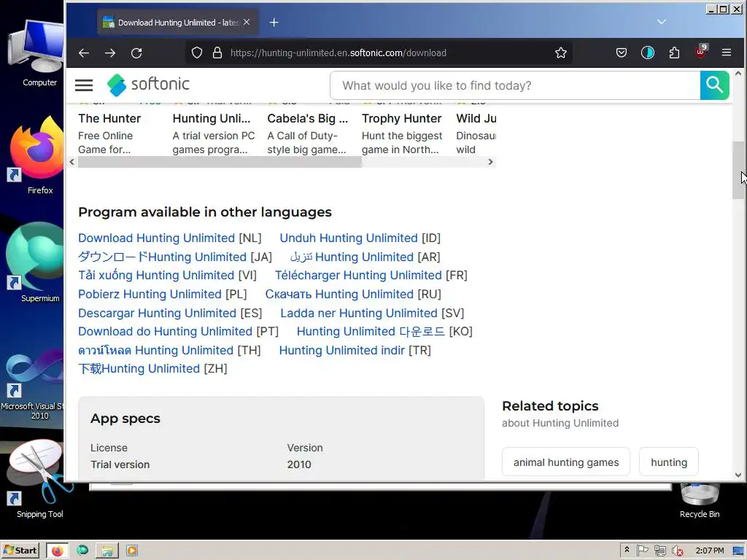Image resolution: width=747 pixels, height=560 pixels.
Task: Bookmark this page with the star icon
Action: 561,52
